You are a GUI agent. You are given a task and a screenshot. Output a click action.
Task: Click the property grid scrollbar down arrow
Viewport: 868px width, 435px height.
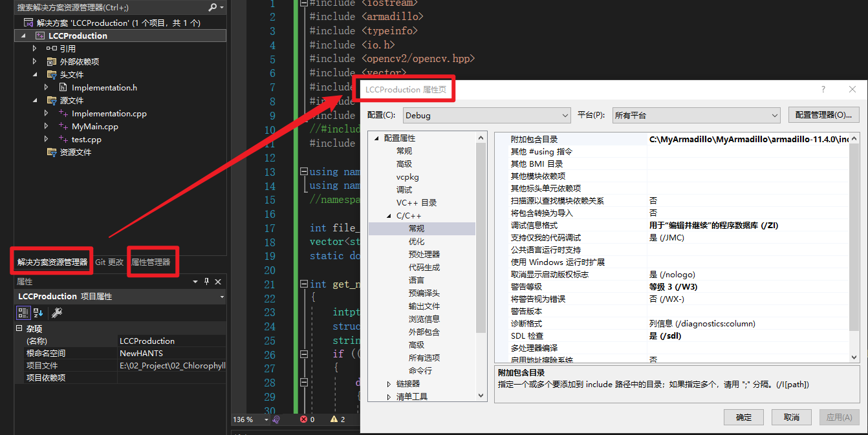coord(854,357)
